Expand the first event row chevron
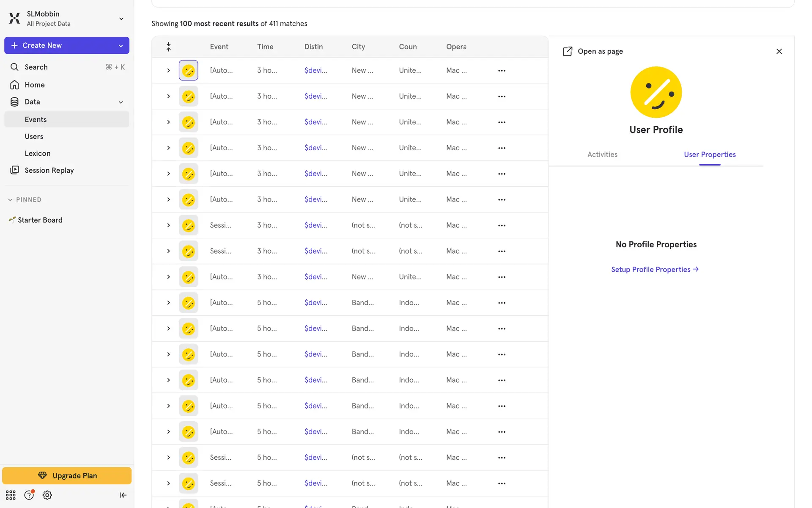The height and width of the screenshot is (508, 812). (x=168, y=71)
